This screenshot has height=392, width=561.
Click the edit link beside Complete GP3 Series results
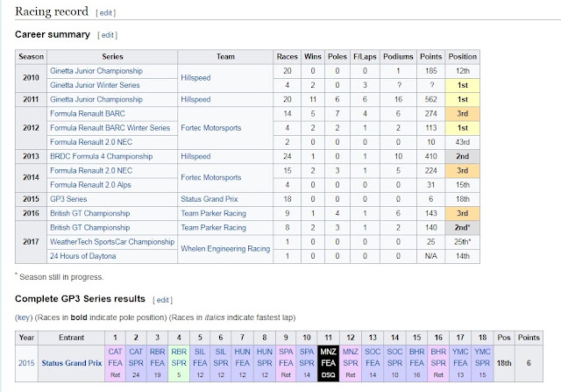click(162, 300)
